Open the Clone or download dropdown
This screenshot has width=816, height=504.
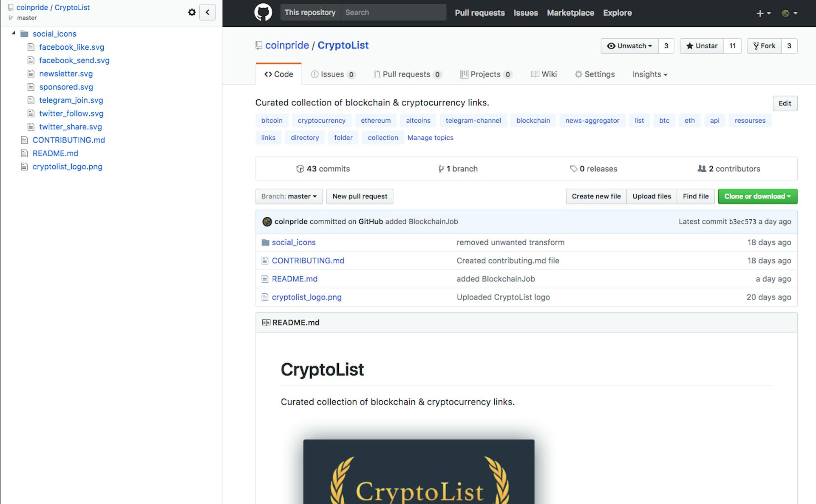point(757,196)
